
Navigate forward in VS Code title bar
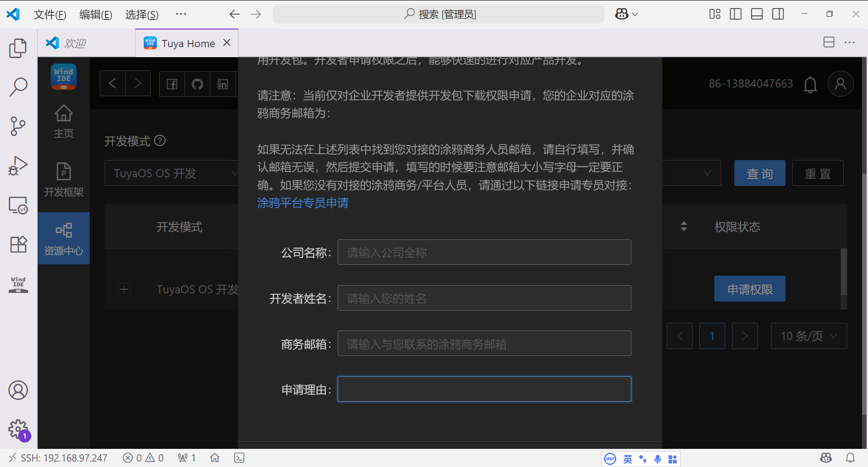tap(256, 14)
